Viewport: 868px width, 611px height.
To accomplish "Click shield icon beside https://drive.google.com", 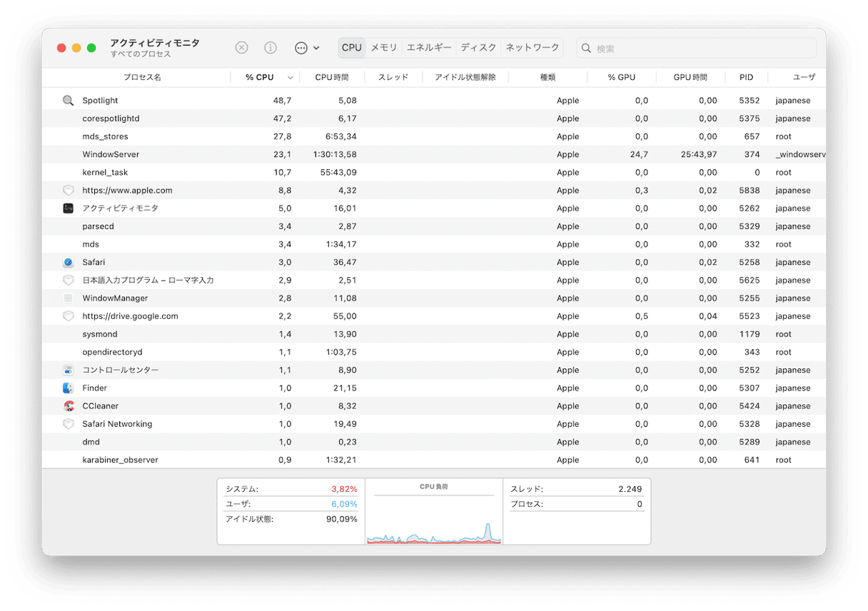I will (69, 316).
